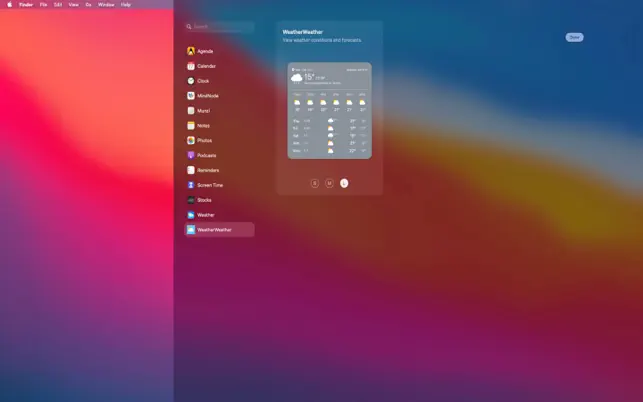Choose Reminders from the widget list
The width and height of the screenshot is (643, 402).
click(x=208, y=170)
